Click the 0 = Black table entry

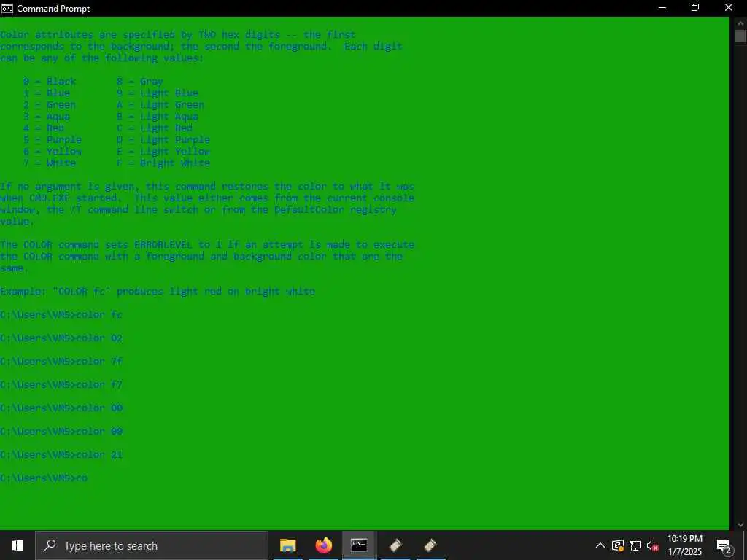pos(50,81)
